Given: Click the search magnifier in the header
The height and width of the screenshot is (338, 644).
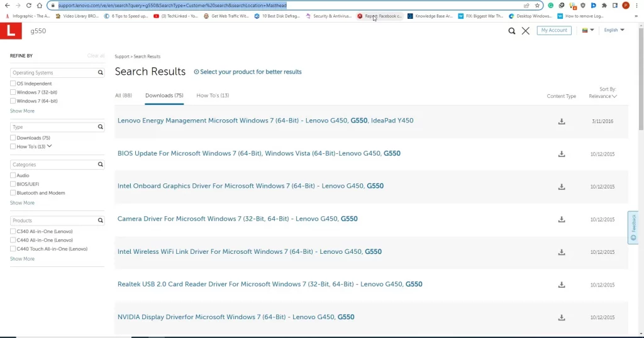Looking at the screenshot, I should point(512,31).
